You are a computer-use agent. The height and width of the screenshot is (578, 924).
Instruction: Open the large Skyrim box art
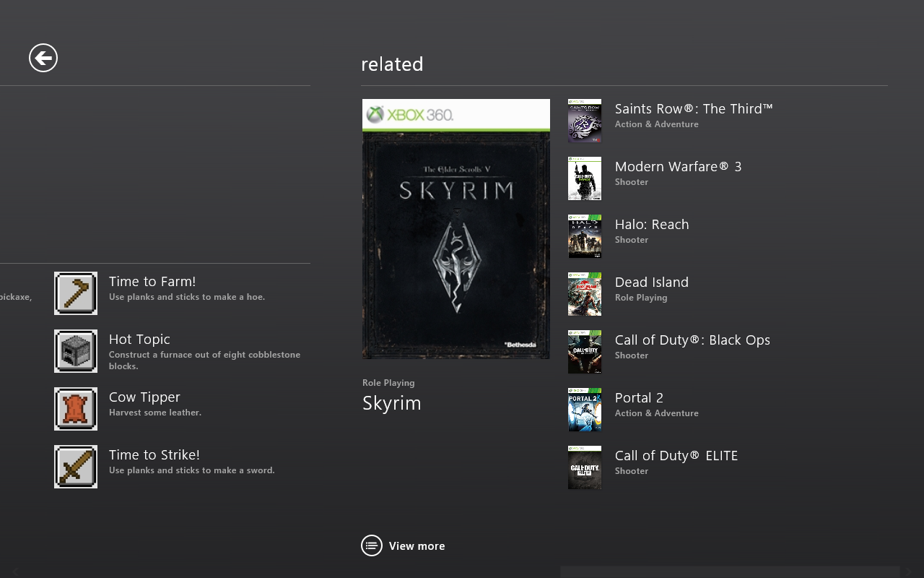coord(456,229)
